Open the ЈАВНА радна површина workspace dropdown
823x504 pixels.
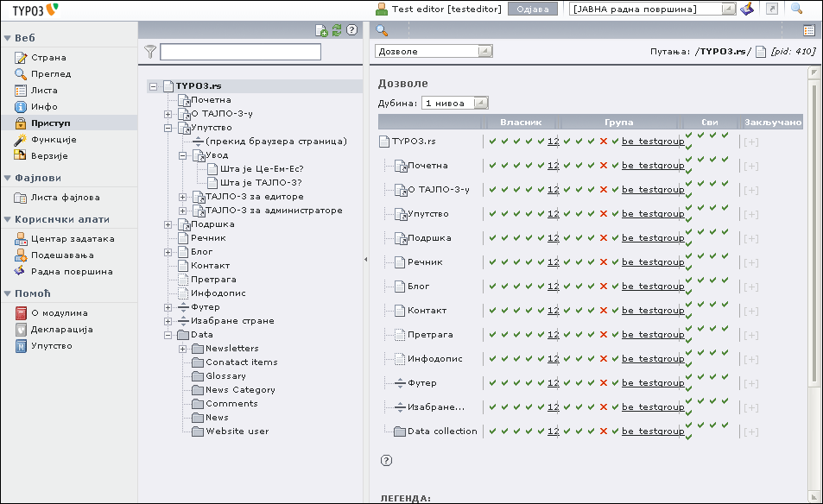coord(653,9)
